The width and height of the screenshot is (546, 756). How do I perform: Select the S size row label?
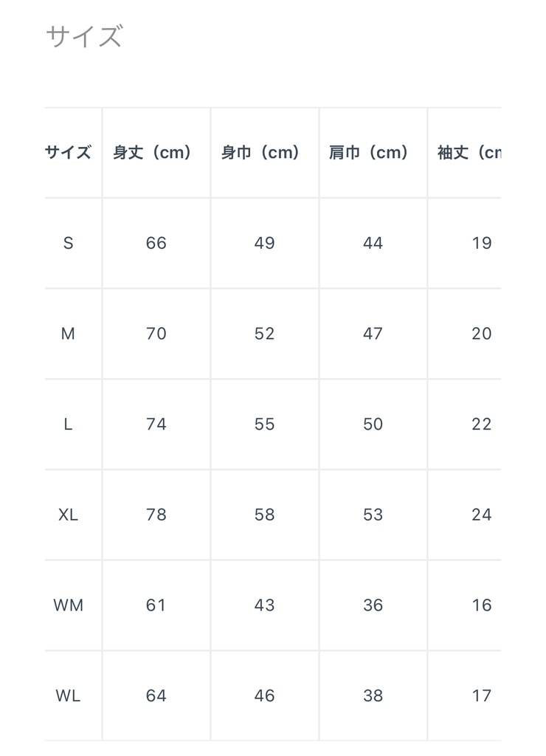tap(68, 244)
